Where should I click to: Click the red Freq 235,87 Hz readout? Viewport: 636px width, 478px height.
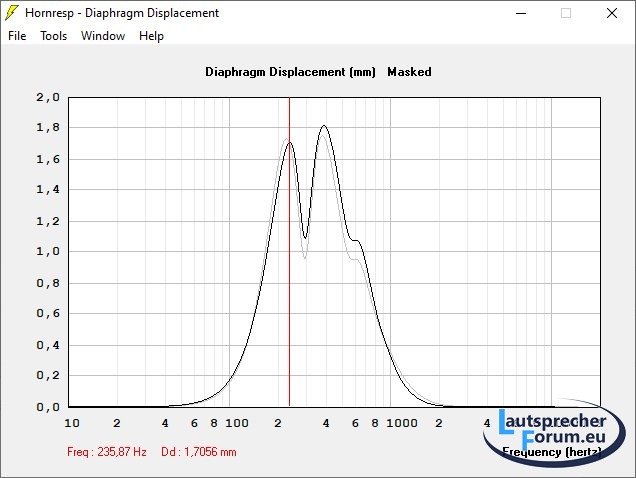click(107, 452)
